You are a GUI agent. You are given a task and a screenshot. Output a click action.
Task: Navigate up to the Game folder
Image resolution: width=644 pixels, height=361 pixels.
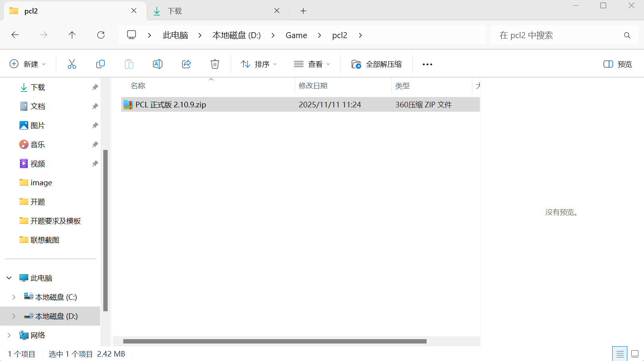(72, 35)
